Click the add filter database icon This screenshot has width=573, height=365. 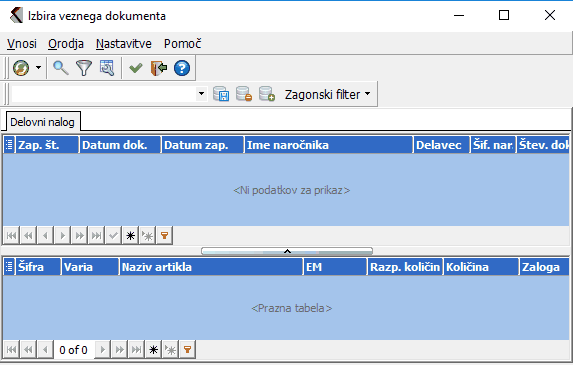click(267, 94)
